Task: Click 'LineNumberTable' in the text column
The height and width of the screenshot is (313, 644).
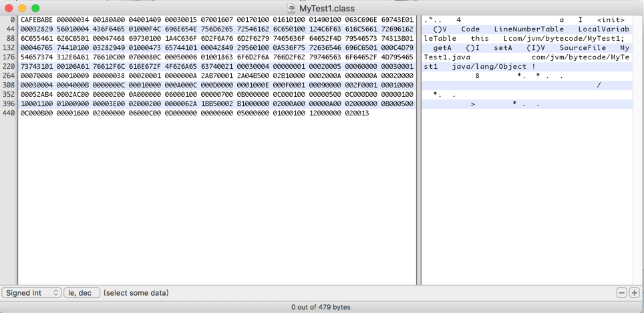Action: [x=528, y=29]
